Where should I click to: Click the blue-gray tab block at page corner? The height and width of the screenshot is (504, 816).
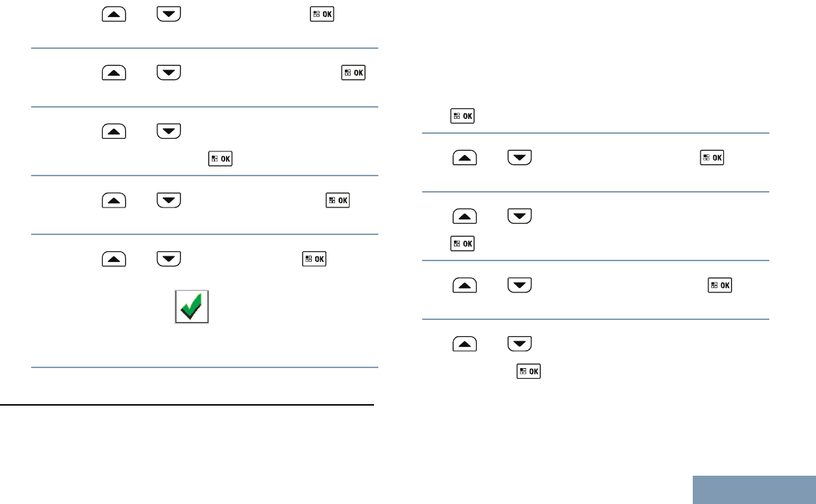click(x=754, y=489)
